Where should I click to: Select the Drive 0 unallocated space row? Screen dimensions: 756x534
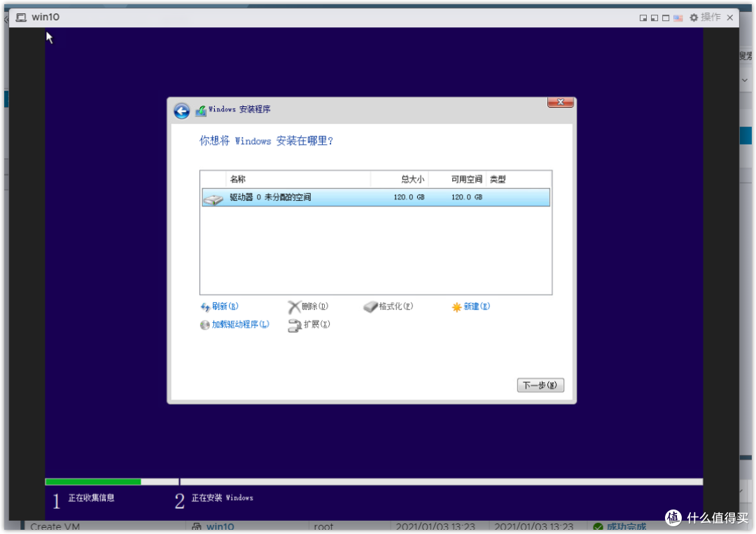[376, 197]
